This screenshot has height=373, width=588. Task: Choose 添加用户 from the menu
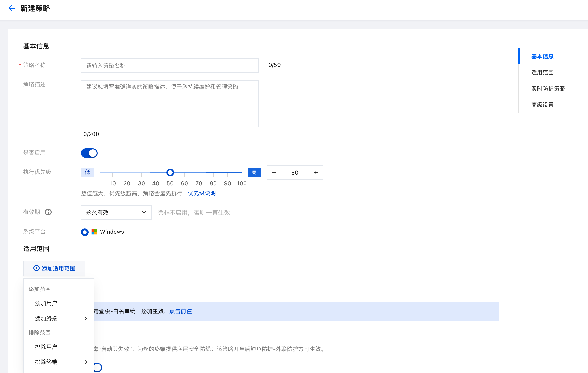(46, 303)
